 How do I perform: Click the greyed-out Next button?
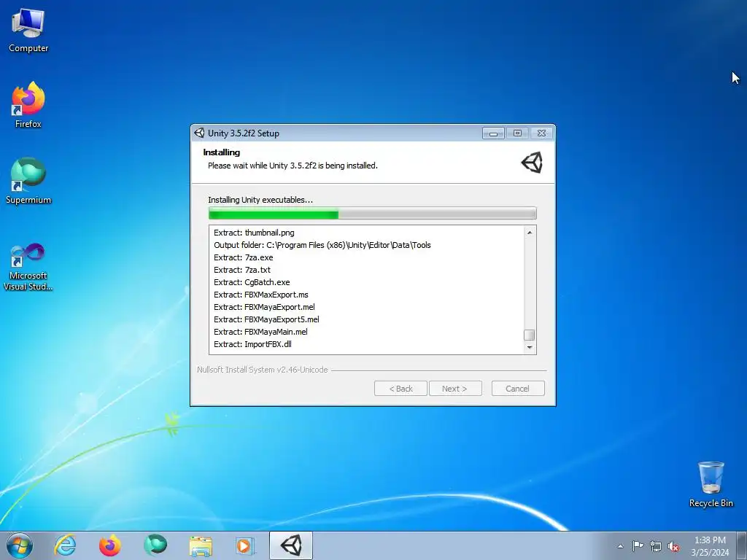(455, 389)
